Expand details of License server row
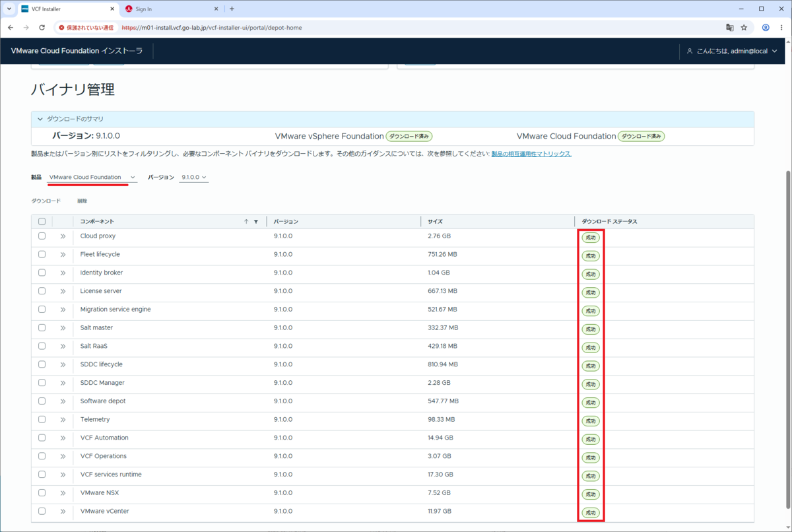 pyautogui.click(x=63, y=291)
